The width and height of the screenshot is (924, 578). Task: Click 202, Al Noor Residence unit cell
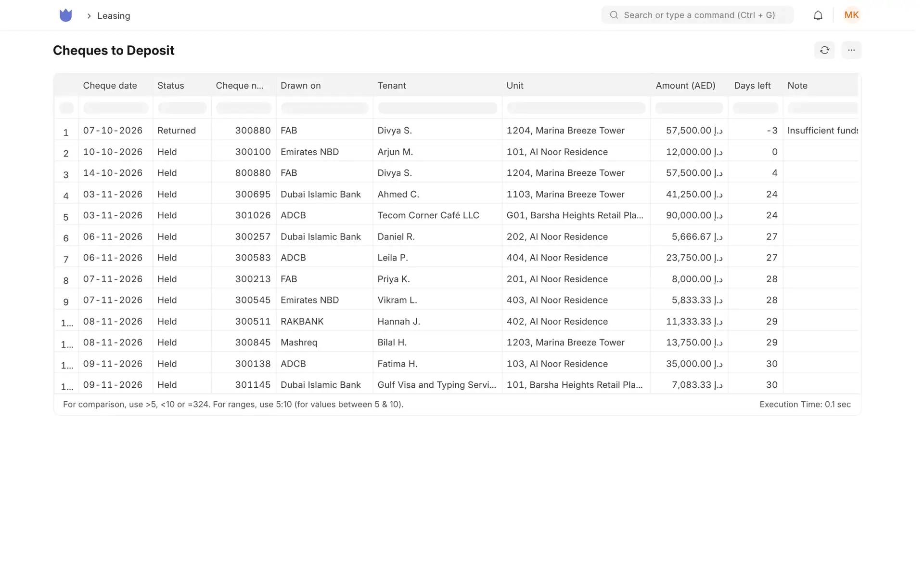(576, 236)
